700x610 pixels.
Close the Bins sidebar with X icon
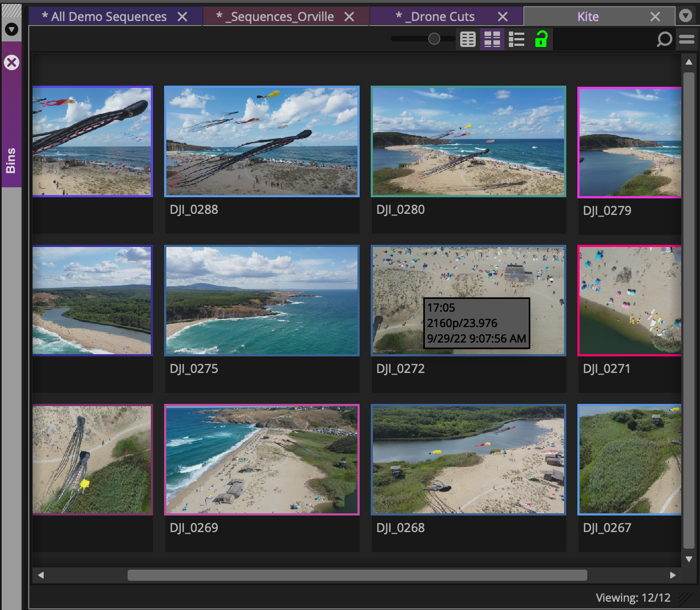click(x=12, y=62)
